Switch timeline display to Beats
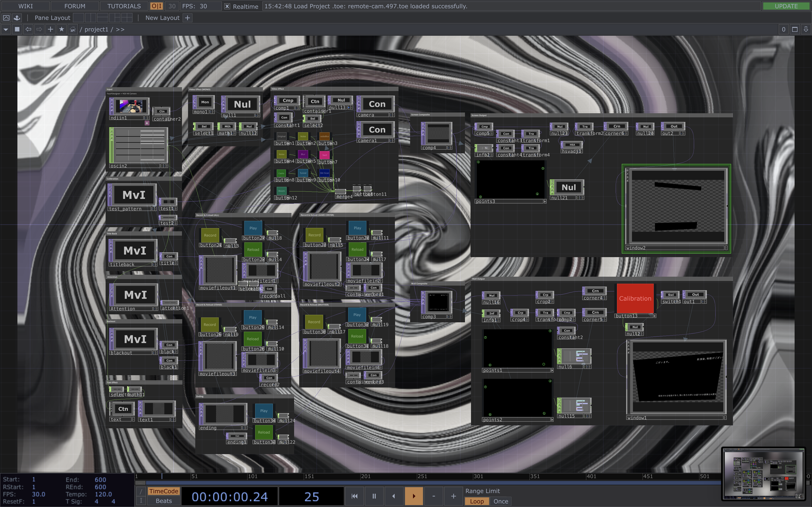The width and height of the screenshot is (812, 507). point(164,501)
